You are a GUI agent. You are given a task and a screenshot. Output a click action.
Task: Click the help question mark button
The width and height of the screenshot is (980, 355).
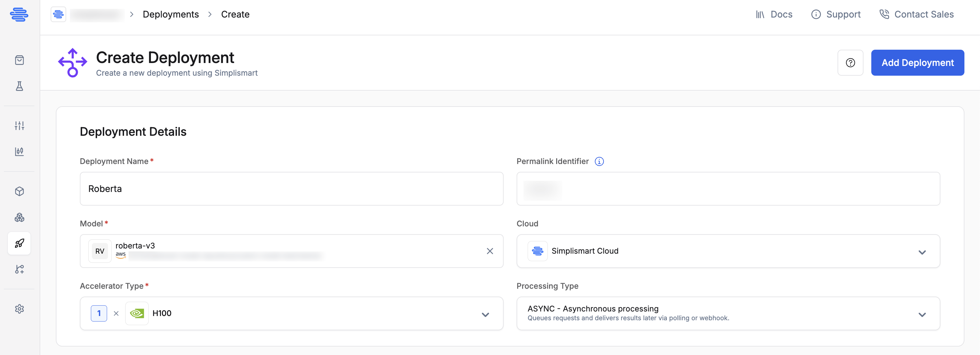pos(850,63)
